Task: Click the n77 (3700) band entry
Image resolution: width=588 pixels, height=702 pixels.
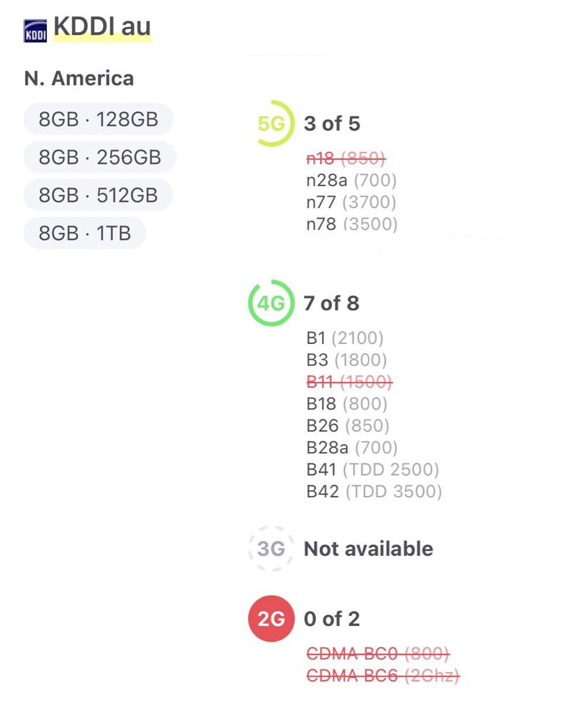Action: 351,202
